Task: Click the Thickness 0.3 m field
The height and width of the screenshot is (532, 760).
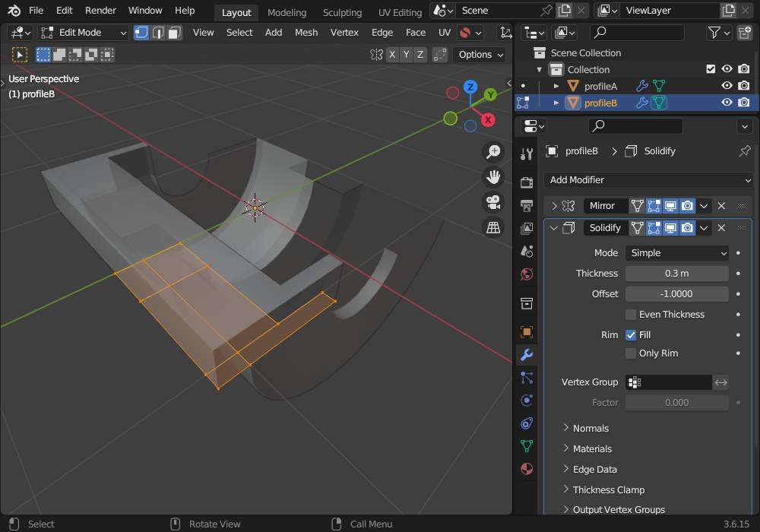Action: [676, 274]
